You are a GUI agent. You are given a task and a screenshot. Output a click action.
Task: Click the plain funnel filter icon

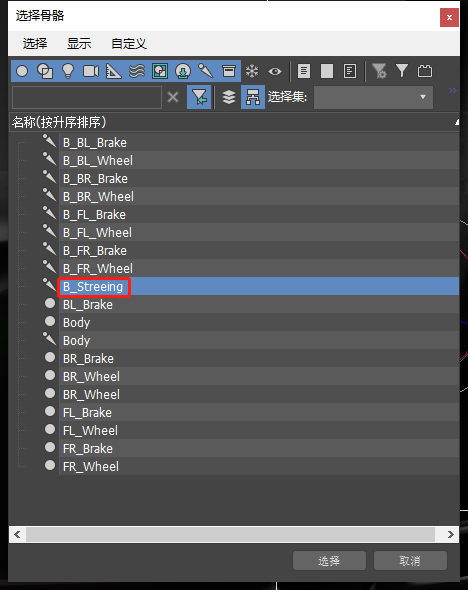pyautogui.click(x=402, y=71)
